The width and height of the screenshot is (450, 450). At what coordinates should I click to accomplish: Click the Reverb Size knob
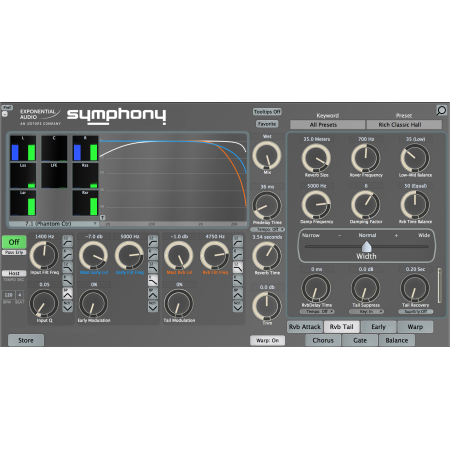click(x=316, y=158)
